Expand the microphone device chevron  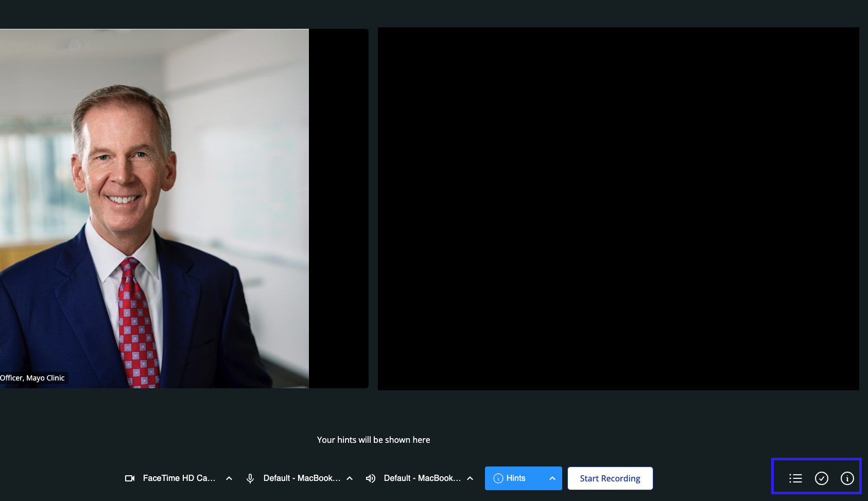coord(350,478)
